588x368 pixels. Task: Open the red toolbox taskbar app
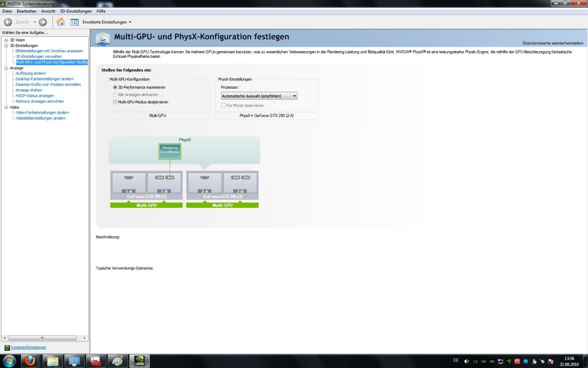96,361
